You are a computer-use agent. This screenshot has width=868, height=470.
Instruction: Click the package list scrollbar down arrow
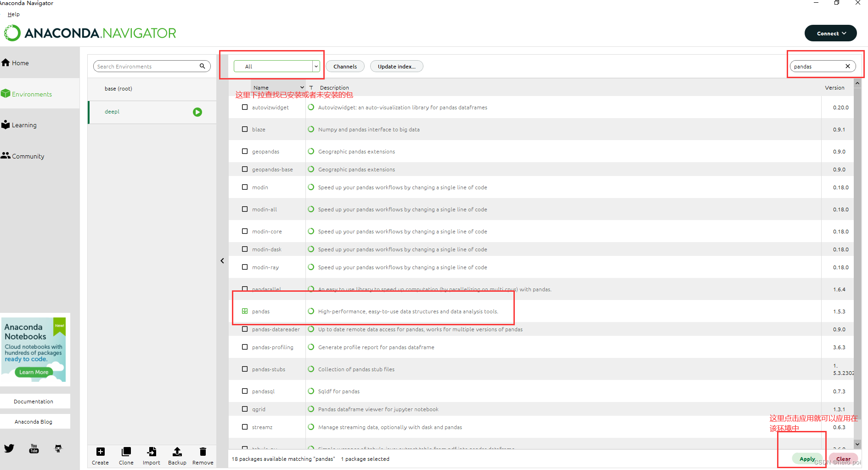[857, 444]
